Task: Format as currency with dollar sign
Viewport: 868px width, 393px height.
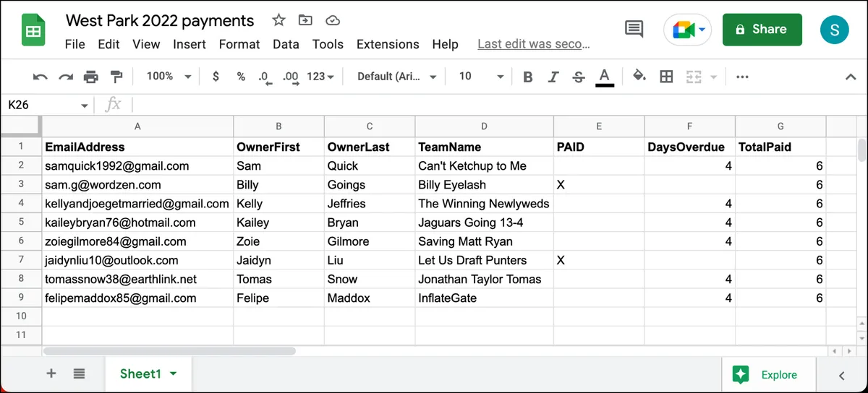Action: (216, 77)
